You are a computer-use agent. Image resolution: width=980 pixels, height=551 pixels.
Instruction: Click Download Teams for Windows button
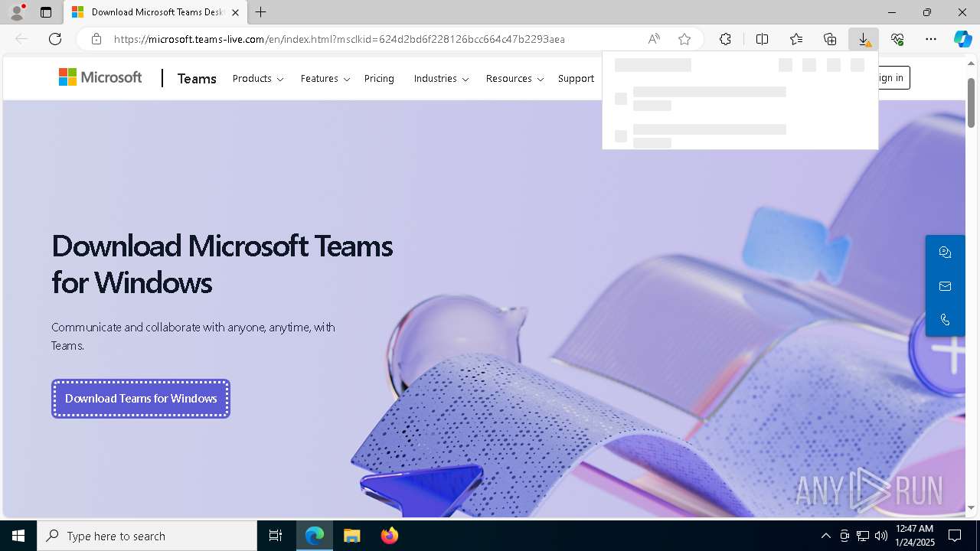[x=141, y=399]
